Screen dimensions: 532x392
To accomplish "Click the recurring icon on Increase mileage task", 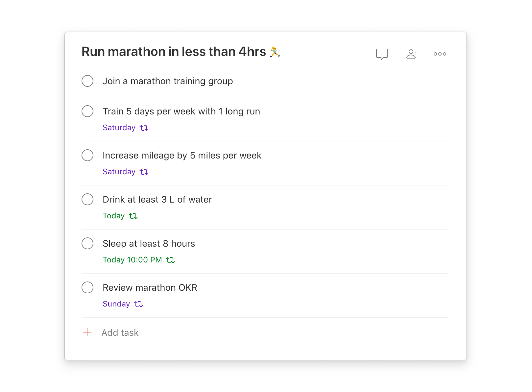I will pyautogui.click(x=144, y=172).
